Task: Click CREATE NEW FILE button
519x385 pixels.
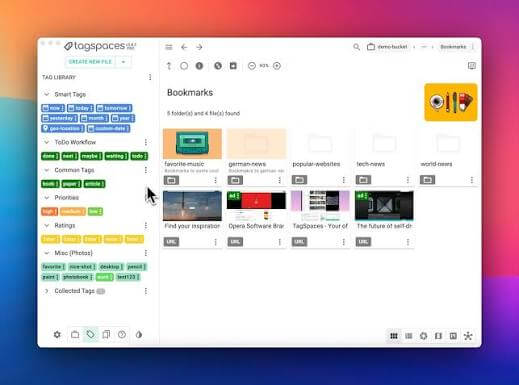Action: pyautogui.click(x=90, y=62)
